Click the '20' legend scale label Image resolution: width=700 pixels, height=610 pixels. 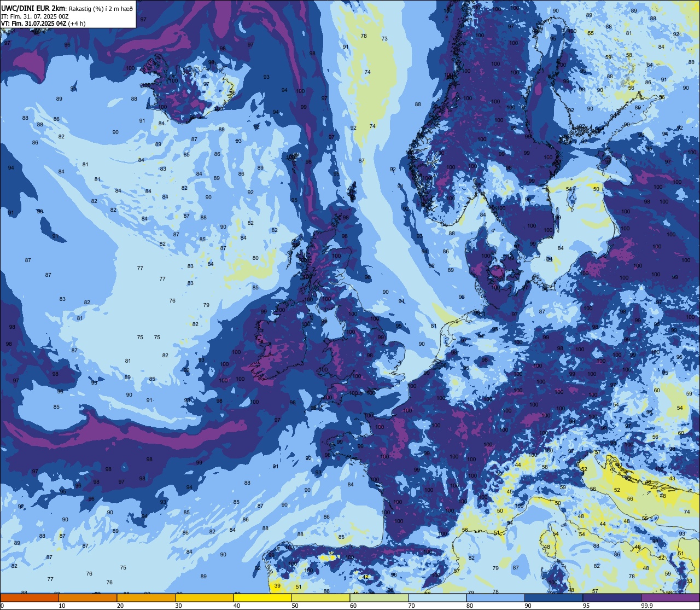pos(120,606)
